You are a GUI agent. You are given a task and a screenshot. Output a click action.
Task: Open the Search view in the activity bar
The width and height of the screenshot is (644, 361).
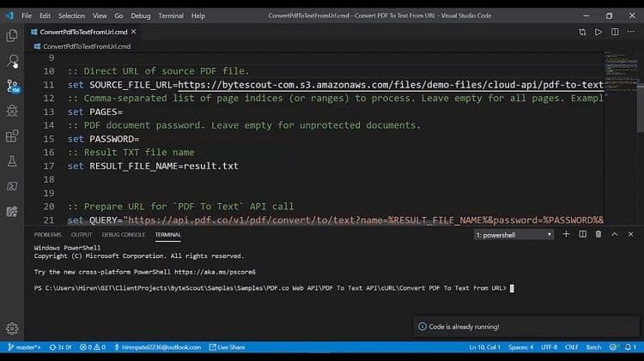click(12, 61)
